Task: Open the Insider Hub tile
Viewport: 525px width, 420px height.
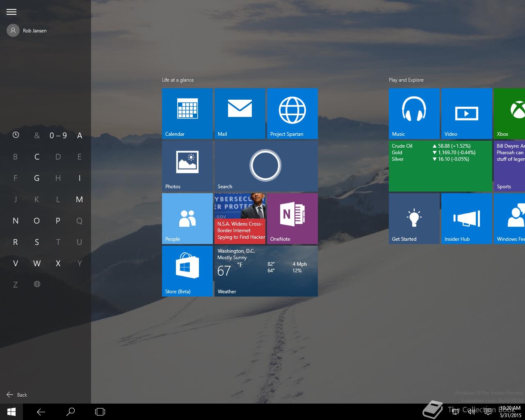Action: click(467, 219)
